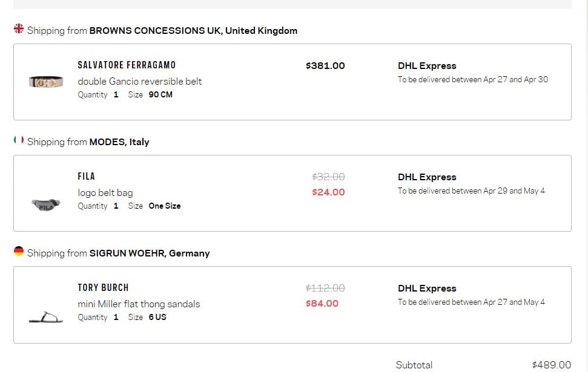This screenshot has width=588, height=372.
Task: Click the $24.00 sale price
Action: coord(328,192)
